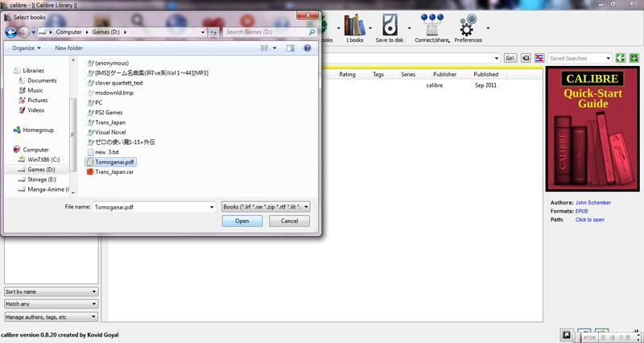644x343 pixels.
Task: Click the EPUB format link
Action: [x=581, y=211]
